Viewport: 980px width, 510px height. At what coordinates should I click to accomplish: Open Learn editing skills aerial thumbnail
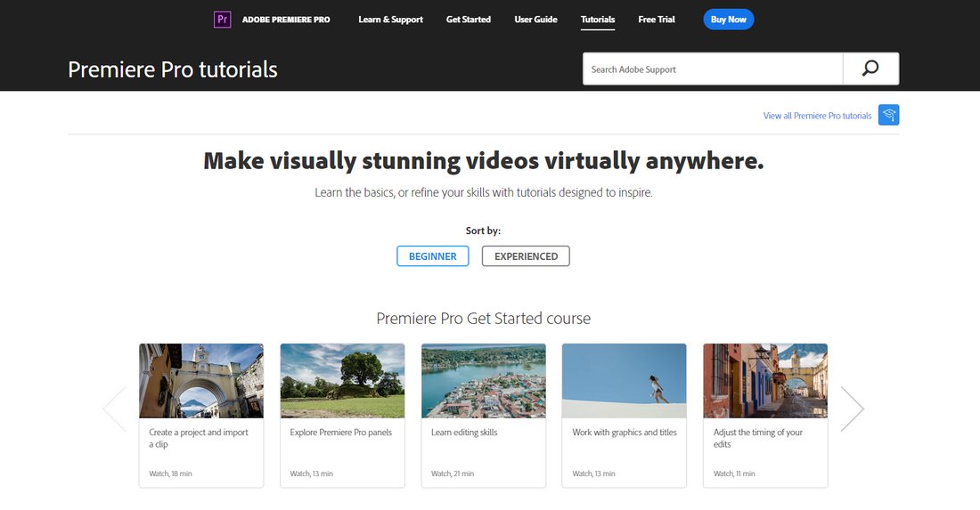click(484, 381)
